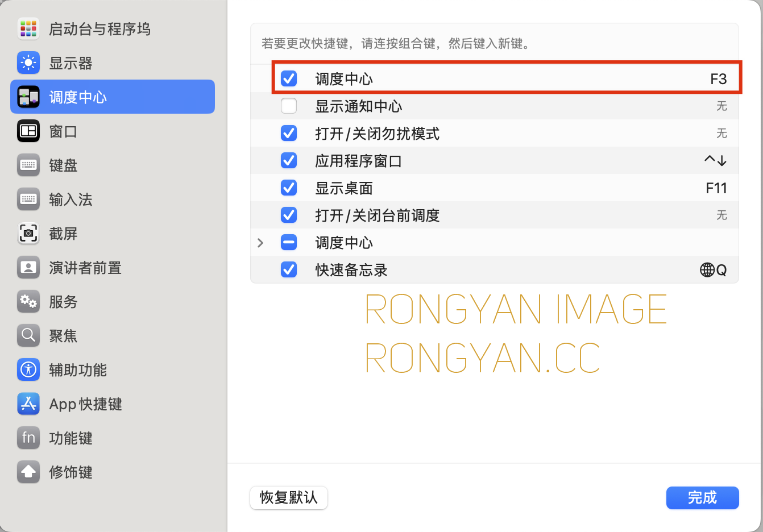Click the 服务 gears icon
Viewport: 763px width, 532px height.
coord(28,301)
